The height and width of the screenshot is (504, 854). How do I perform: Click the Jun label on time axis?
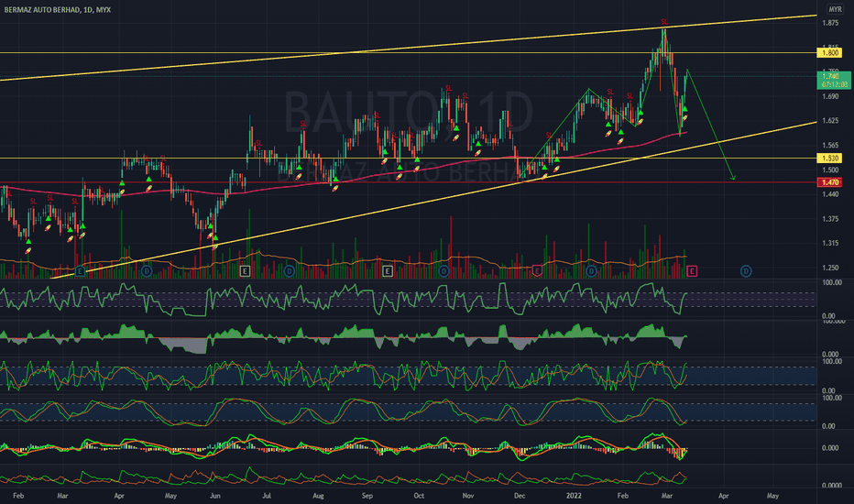(215, 496)
